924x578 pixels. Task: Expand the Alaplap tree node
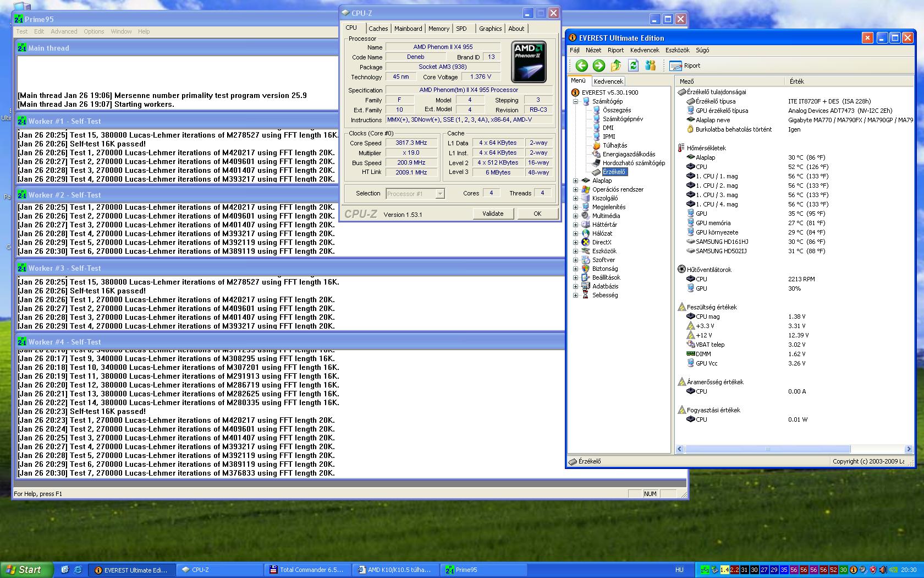pyautogui.click(x=575, y=181)
